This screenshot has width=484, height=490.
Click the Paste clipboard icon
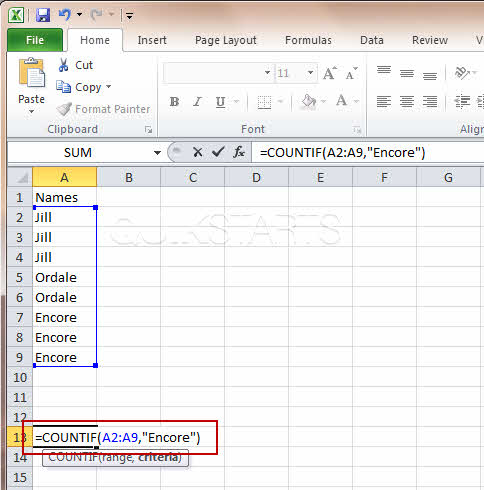[31, 73]
